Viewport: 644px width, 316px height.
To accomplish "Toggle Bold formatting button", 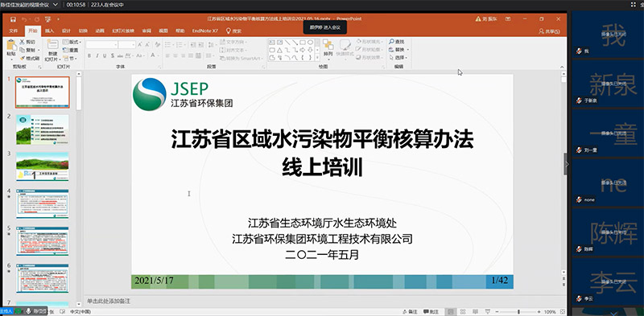I will point(89,55).
